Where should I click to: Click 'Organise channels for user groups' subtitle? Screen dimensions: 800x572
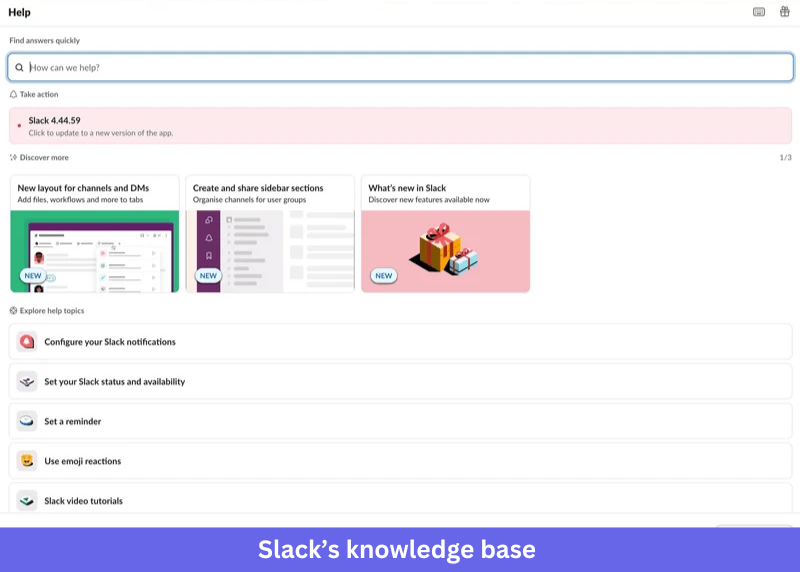249,200
